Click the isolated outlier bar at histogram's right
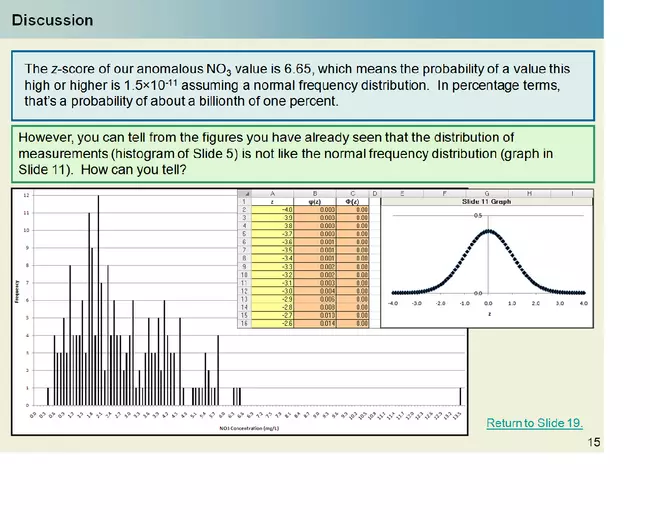 coord(460,396)
